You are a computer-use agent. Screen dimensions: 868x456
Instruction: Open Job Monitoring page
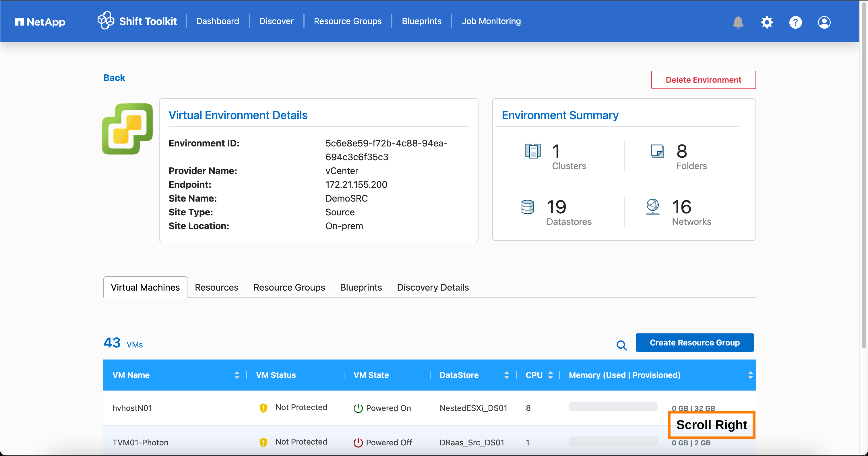click(x=491, y=21)
